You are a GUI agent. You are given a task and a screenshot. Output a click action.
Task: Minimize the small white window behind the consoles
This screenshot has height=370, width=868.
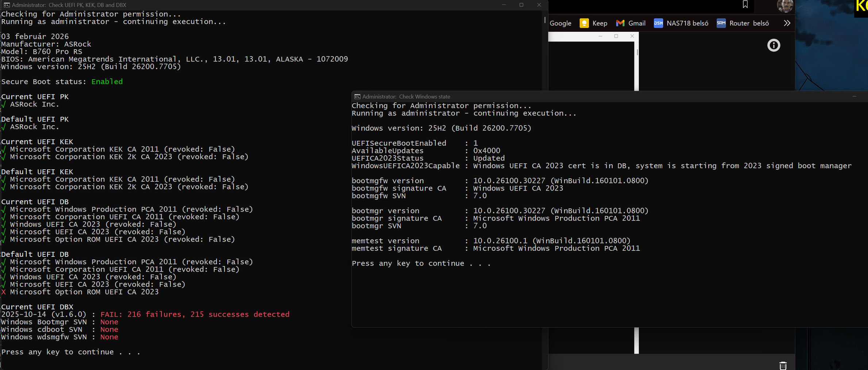[x=600, y=36]
